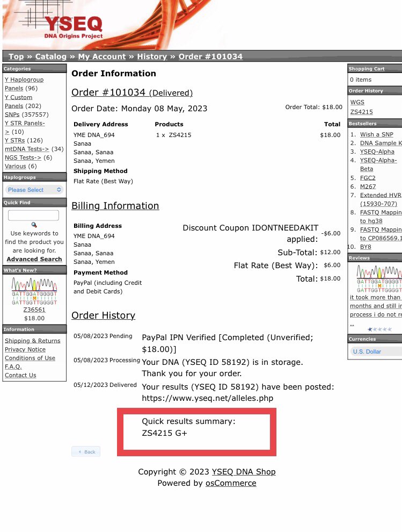Open the Y STRs category link
The image size is (402, 532).
point(14,140)
